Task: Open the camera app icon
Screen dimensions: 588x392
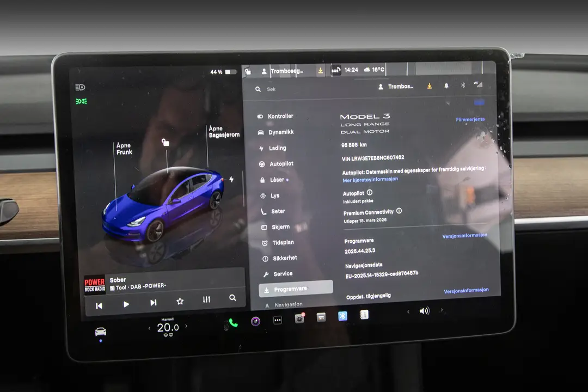Action: 299,318
